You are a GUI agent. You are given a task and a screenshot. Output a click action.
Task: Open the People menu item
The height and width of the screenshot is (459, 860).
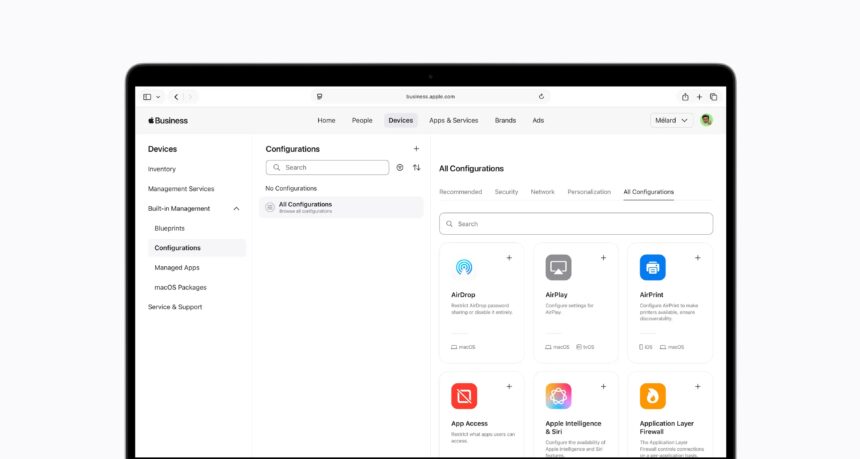362,121
